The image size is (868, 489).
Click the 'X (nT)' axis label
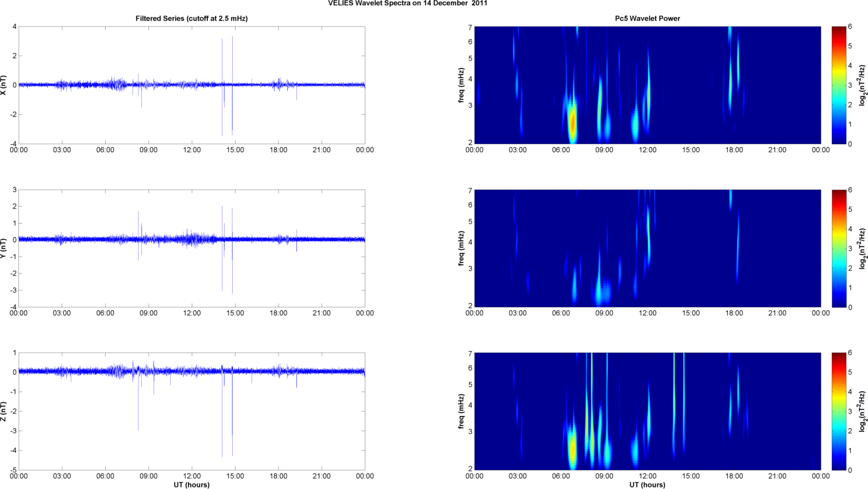4,85
